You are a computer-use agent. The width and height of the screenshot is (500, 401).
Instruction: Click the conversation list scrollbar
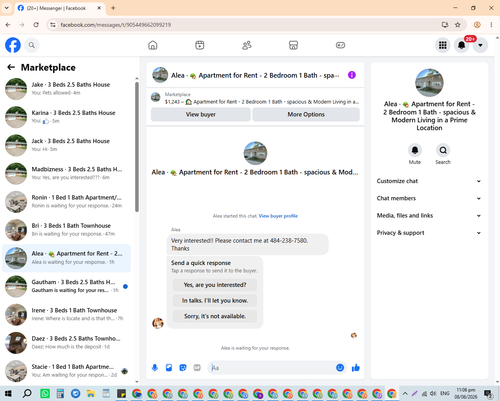(x=137, y=147)
